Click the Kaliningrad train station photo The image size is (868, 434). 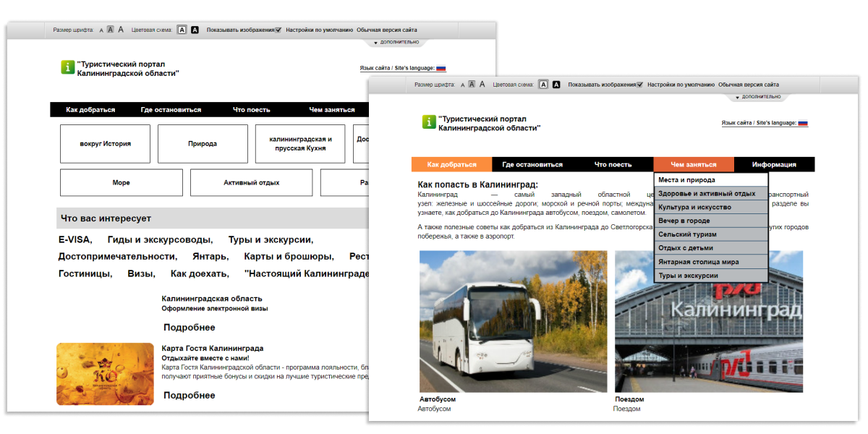pos(709,322)
